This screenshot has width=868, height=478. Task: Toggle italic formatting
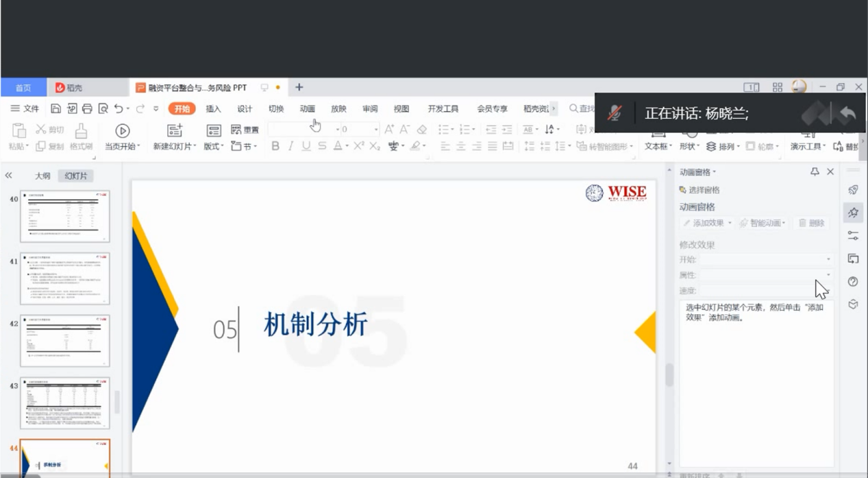[x=290, y=146]
